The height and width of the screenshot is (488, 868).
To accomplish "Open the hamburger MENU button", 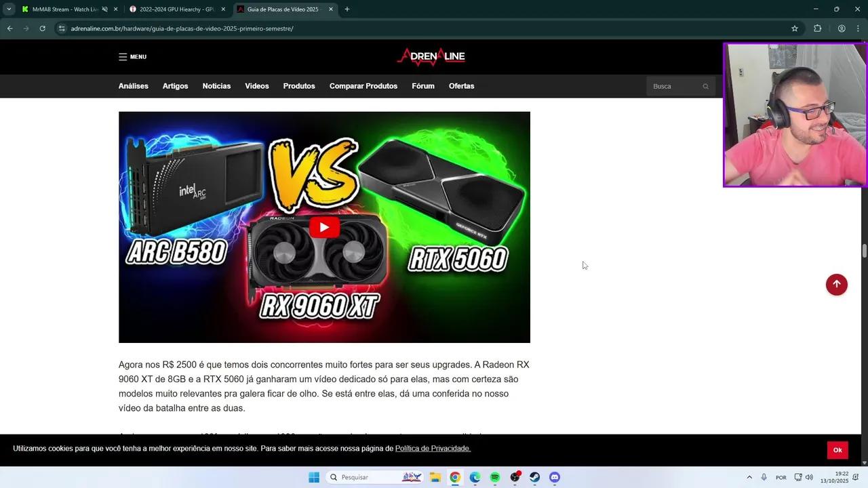I will point(132,57).
